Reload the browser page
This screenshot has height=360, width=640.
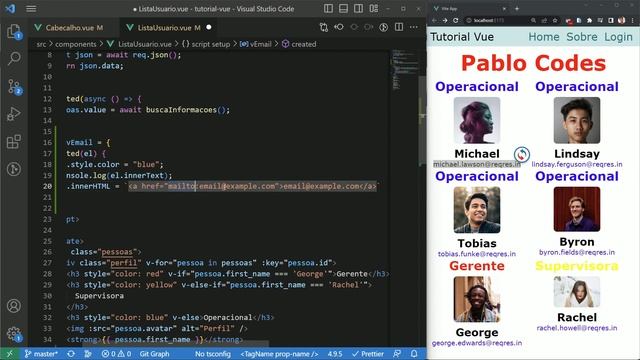456,20
